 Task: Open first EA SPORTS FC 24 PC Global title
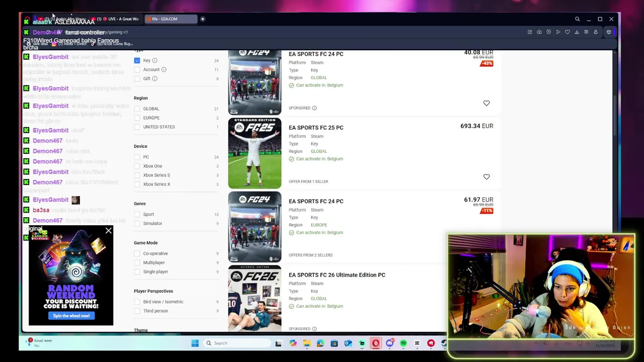tap(316, 54)
